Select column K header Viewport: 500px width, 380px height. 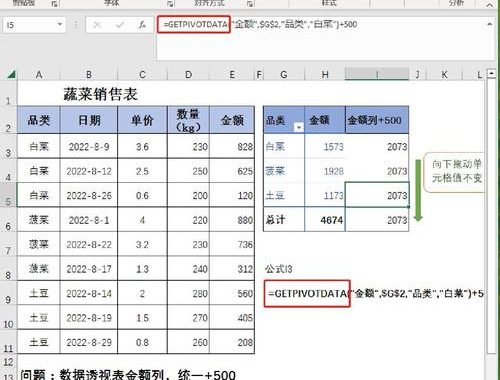(x=444, y=74)
